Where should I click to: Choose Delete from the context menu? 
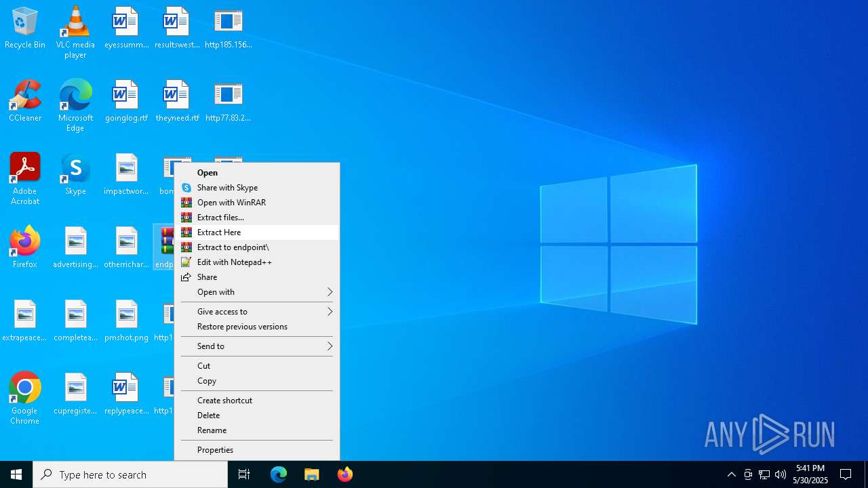[x=257, y=415]
